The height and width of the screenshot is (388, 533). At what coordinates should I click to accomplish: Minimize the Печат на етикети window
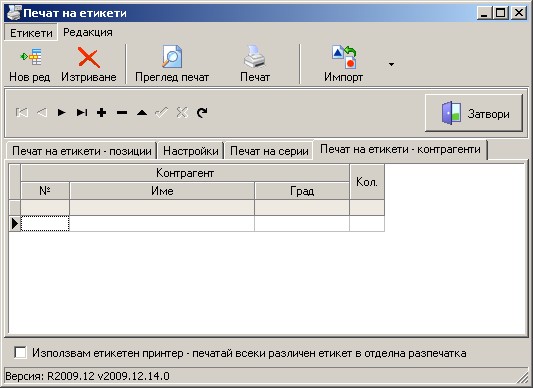click(x=484, y=13)
